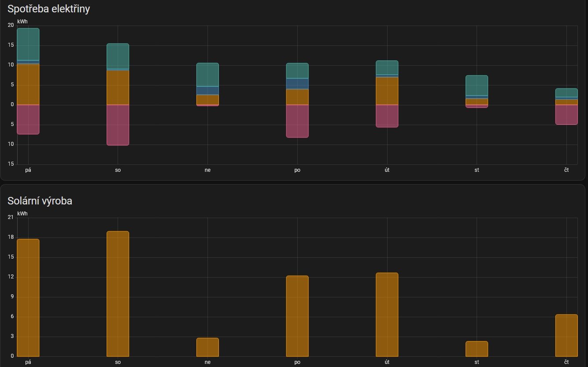Screen dimensions: 588x367
Task: Click the small ne solar production bar
Action: tap(207, 347)
